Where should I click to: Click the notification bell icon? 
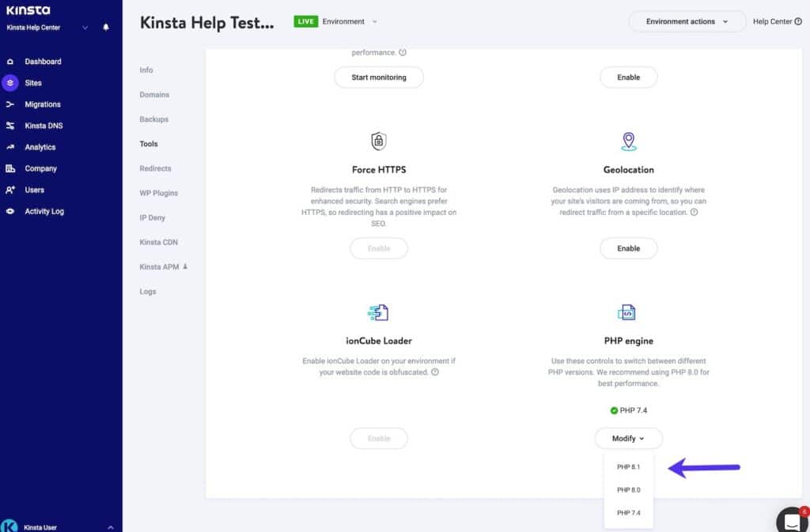[106, 28]
